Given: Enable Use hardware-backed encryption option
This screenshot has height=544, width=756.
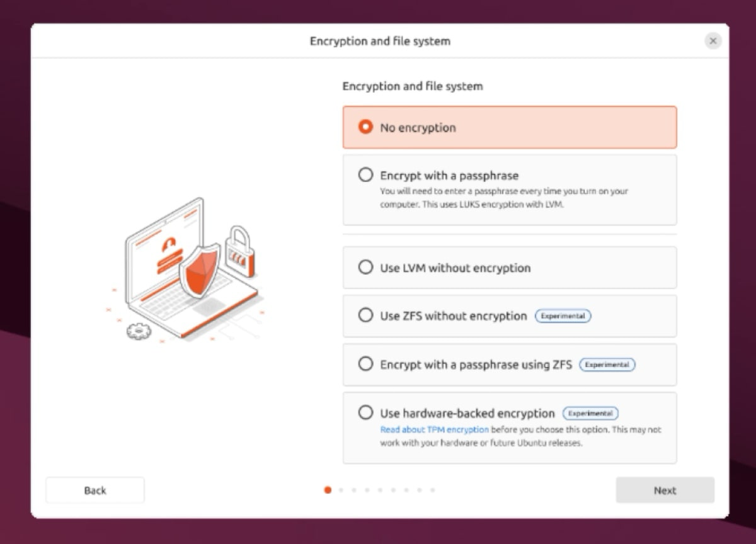Looking at the screenshot, I should pyautogui.click(x=365, y=413).
